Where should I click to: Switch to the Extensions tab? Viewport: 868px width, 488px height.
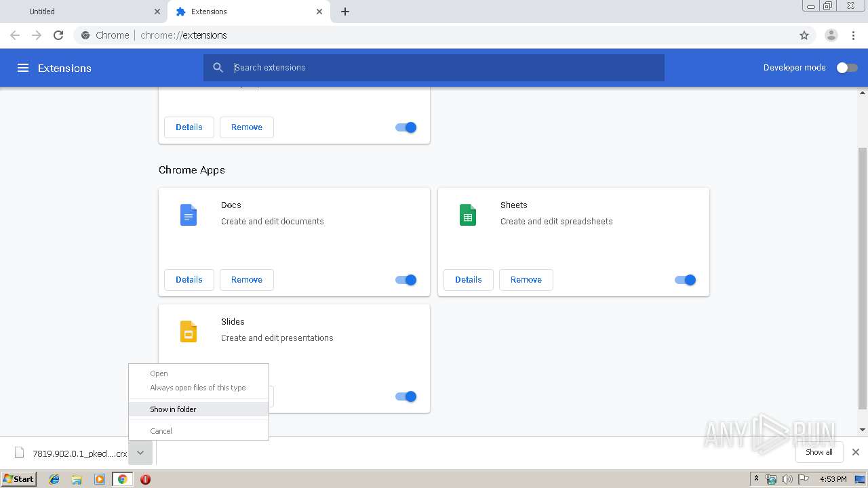click(x=248, y=12)
